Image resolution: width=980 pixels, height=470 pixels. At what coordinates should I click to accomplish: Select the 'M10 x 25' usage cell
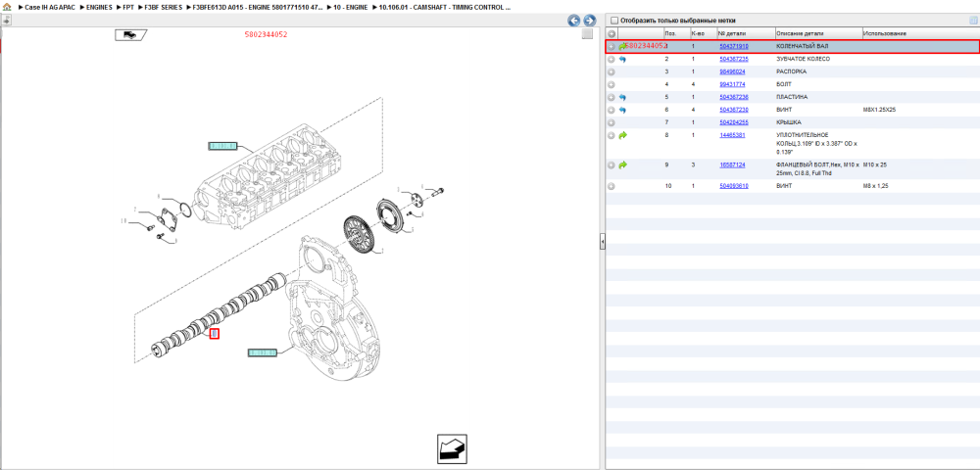coord(875,164)
